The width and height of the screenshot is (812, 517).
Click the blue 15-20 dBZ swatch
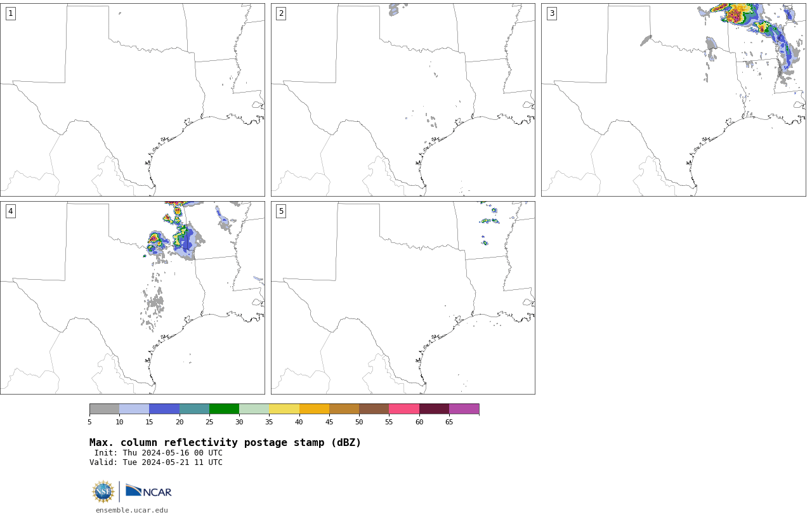[164, 409]
